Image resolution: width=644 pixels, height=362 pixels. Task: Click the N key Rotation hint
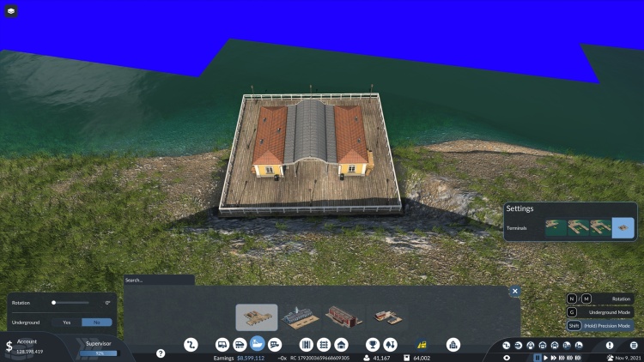pos(572,299)
